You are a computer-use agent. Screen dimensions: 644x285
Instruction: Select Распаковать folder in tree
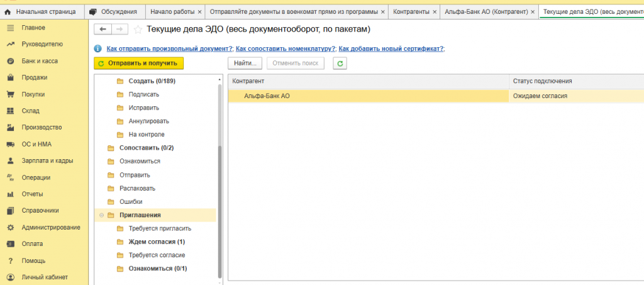pos(137,189)
